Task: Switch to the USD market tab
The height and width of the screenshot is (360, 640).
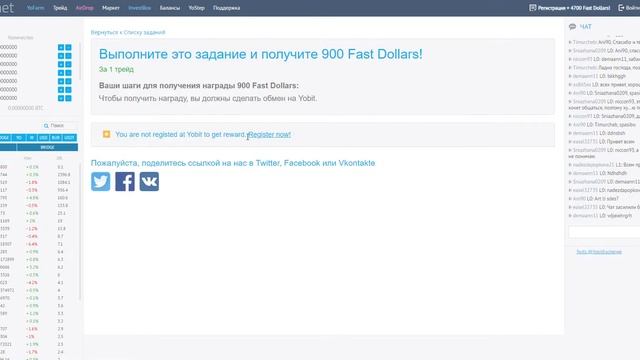Action: pyautogui.click(x=43, y=138)
